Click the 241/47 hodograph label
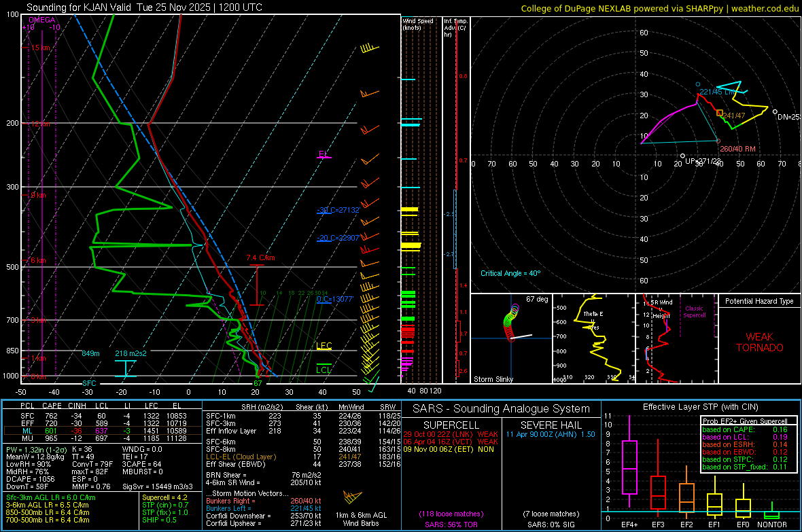 [x=734, y=116]
